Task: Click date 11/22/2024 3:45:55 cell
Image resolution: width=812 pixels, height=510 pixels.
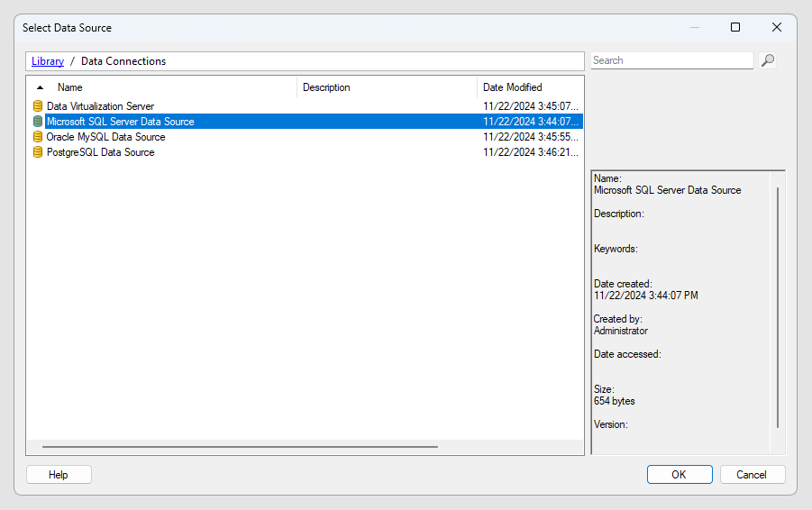Action: 530,137
